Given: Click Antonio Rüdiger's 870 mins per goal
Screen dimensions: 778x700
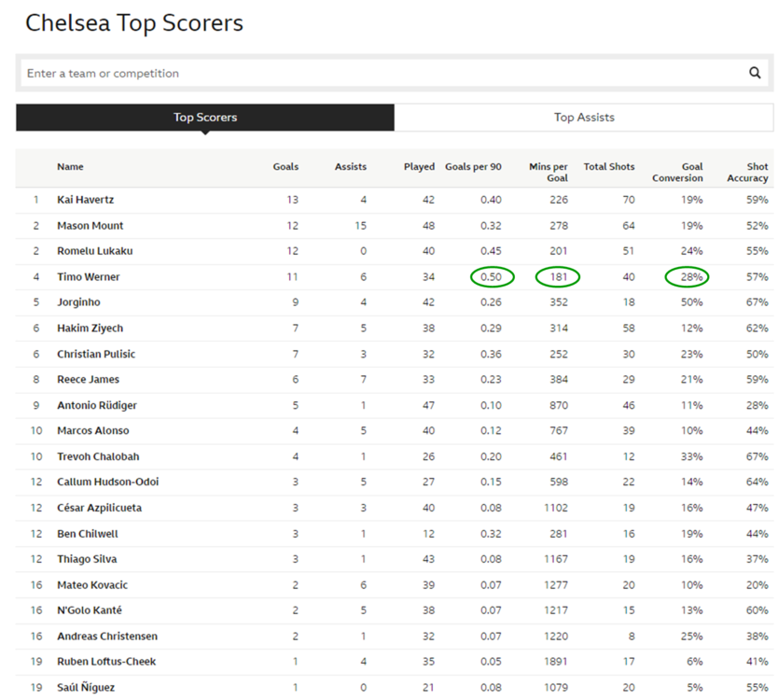Looking at the screenshot, I should pyautogui.click(x=559, y=405).
